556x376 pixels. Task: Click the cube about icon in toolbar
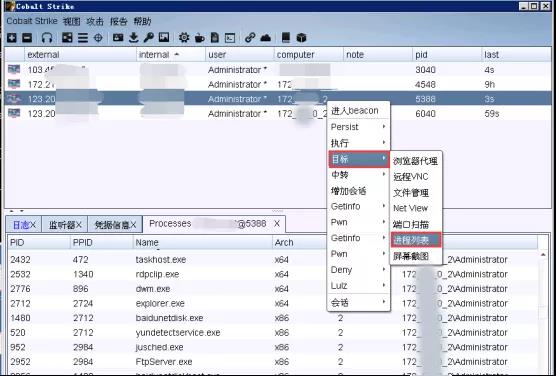[301, 38]
